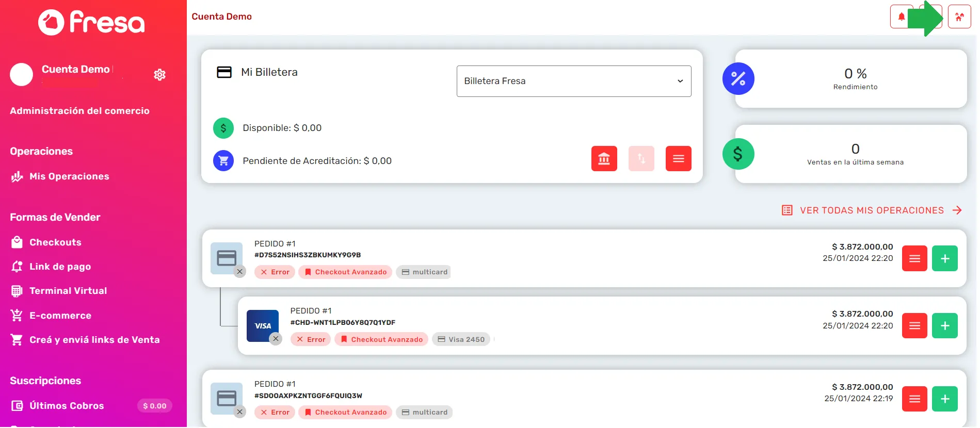Open E-commerce sidebar entry

pyautogui.click(x=60, y=316)
